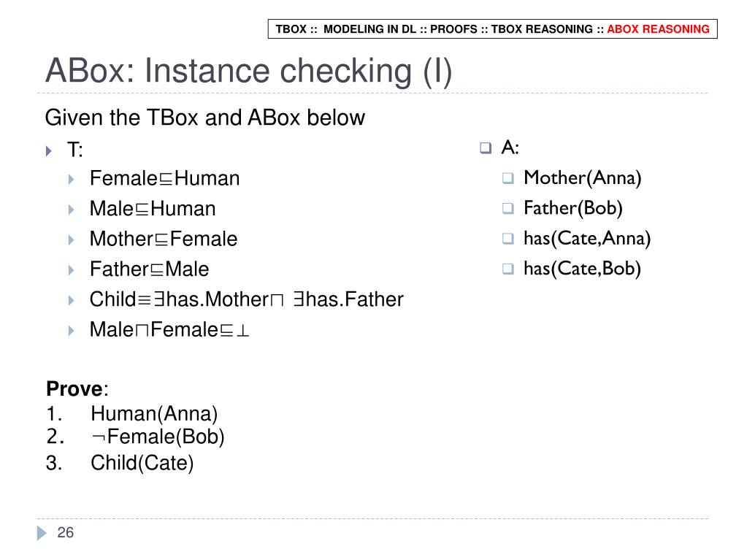The width and height of the screenshot is (747, 560).
Task: Click the triangle bullet beside T:
Action: [48, 151]
